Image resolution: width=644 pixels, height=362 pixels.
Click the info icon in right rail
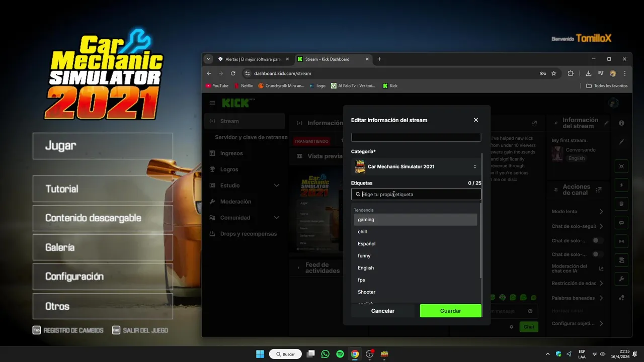pyautogui.click(x=621, y=123)
